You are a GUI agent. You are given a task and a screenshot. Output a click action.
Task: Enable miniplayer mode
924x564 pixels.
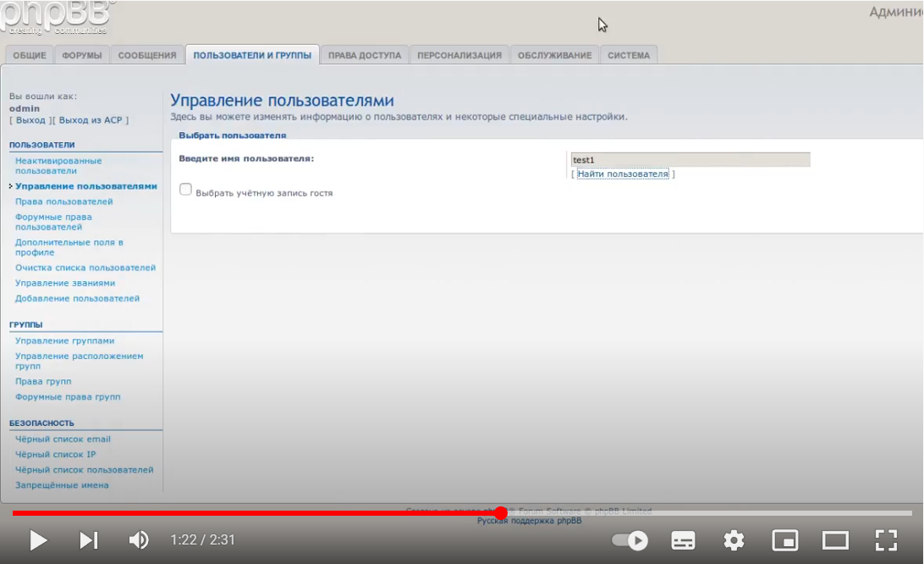pyautogui.click(x=785, y=539)
